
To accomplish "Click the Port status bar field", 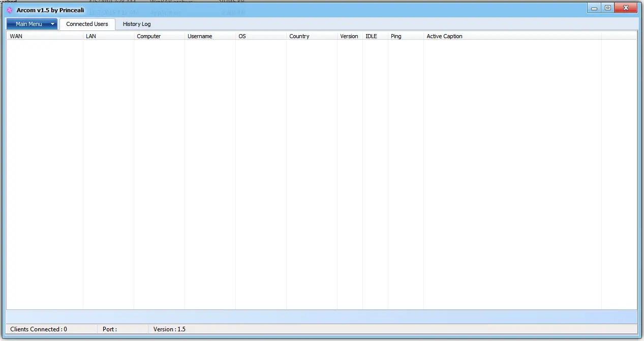I will pos(122,329).
